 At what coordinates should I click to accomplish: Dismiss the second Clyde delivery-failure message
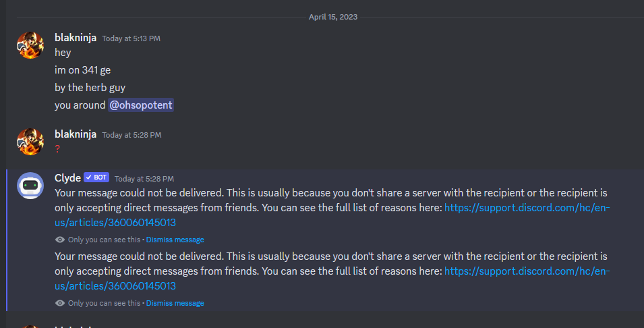(x=175, y=303)
